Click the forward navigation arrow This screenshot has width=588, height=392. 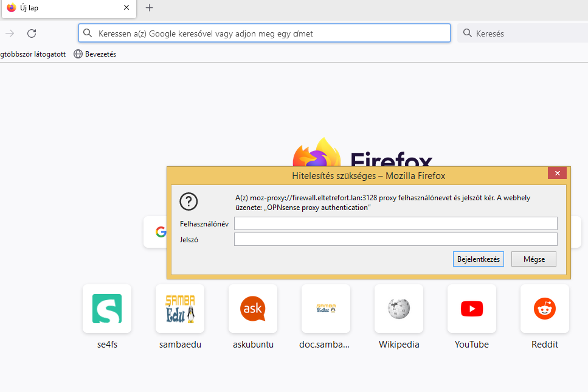(x=10, y=33)
